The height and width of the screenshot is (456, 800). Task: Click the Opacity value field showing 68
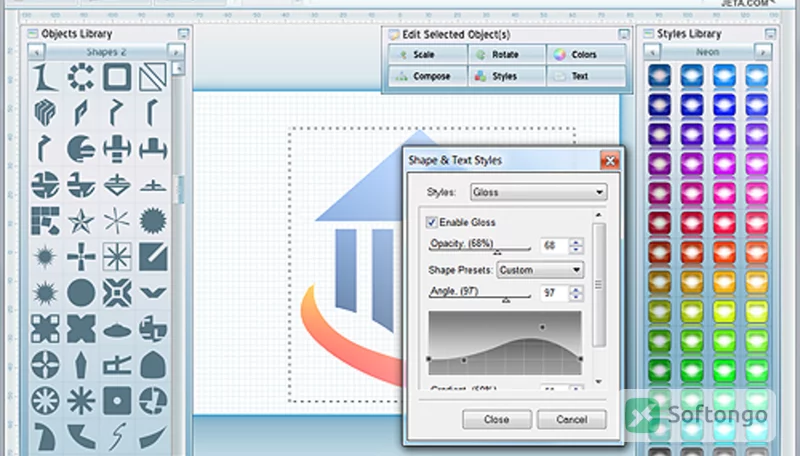(555, 246)
